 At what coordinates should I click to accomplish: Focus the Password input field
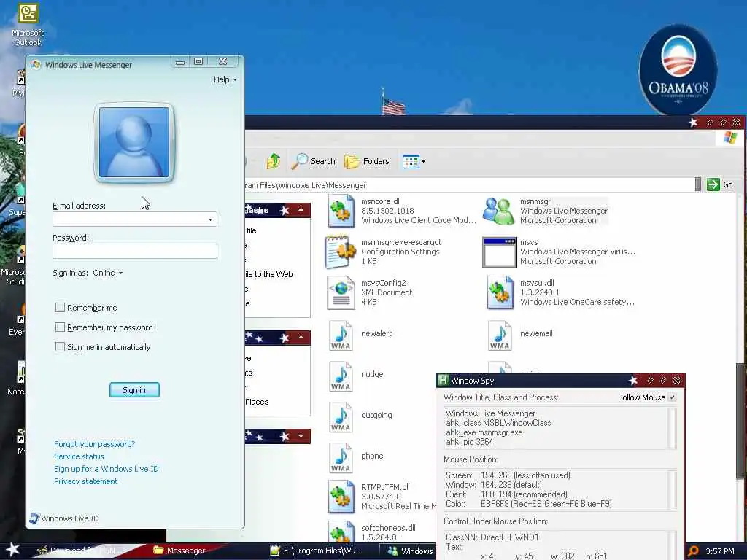(x=135, y=252)
